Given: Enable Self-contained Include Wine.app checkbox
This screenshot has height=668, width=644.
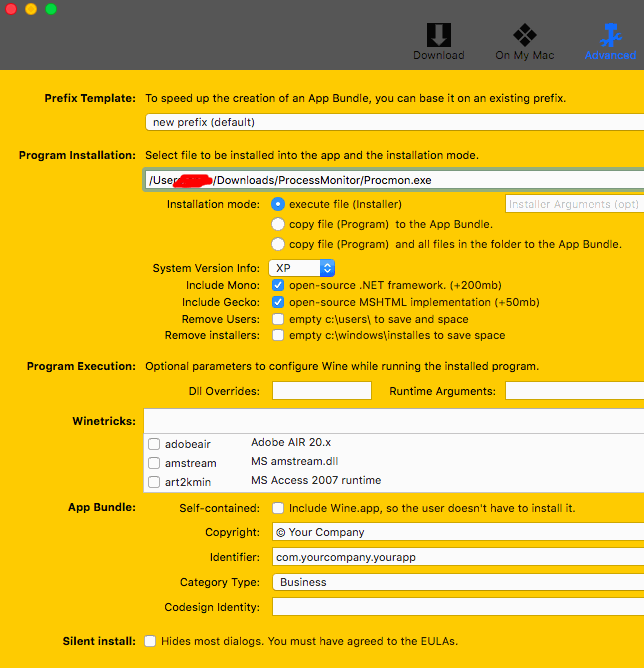Looking at the screenshot, I should pos(278,508).
